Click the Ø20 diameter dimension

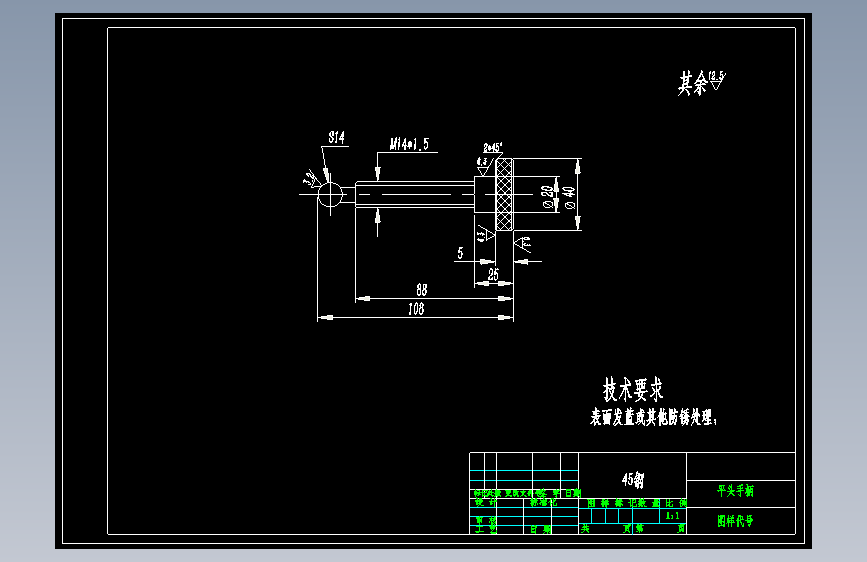(x=549, y=197)
